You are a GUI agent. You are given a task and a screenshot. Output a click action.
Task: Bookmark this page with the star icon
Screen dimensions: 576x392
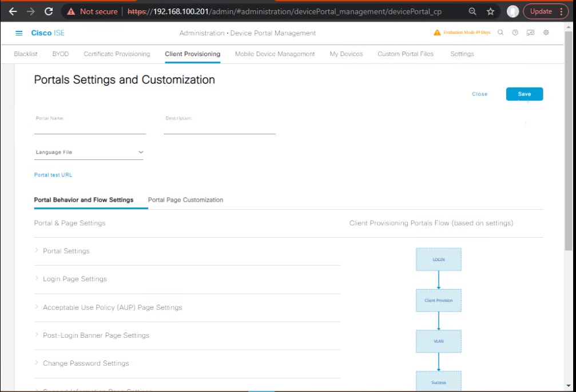click(491, 11)
